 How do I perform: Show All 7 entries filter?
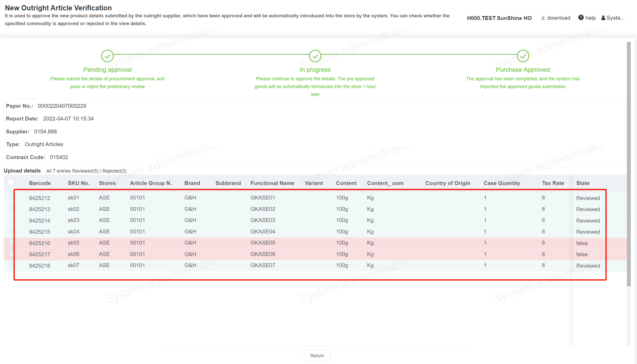click(x=58, y=171)
